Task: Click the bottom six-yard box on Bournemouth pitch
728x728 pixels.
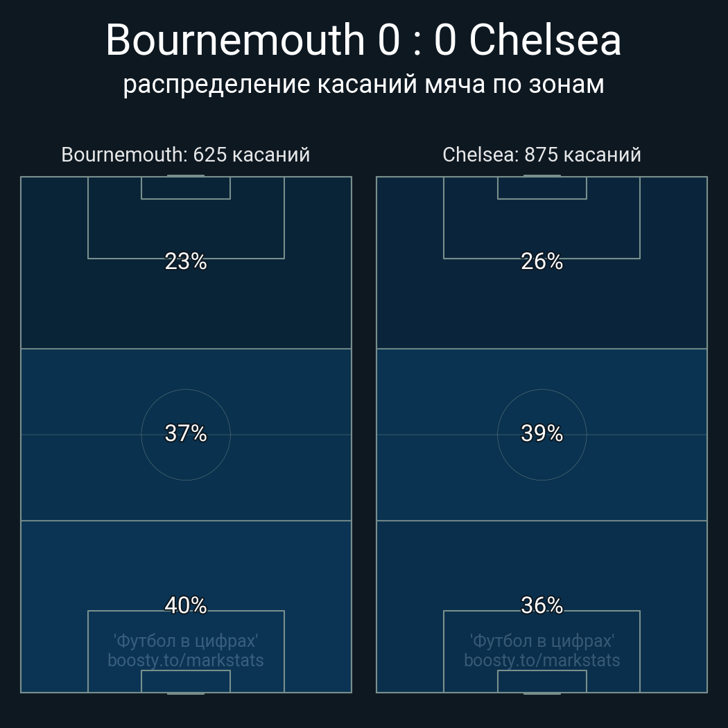Action: (x=186, y=681)
